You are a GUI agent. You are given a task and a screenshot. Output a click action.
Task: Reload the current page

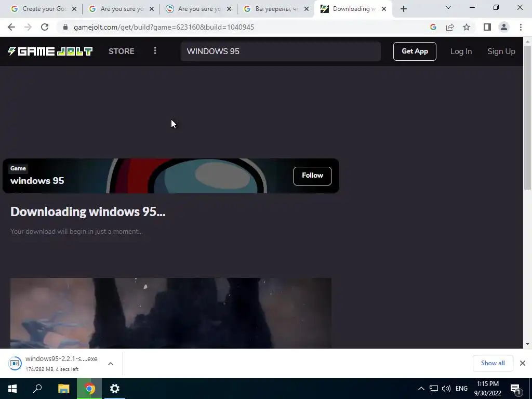[x=45, y=27]
